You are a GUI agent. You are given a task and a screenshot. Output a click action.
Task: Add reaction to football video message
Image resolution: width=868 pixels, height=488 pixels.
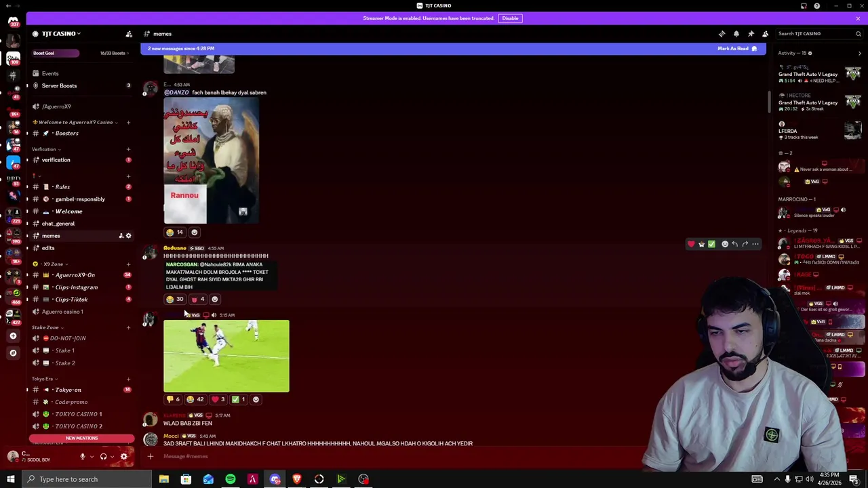coord(256,400)
